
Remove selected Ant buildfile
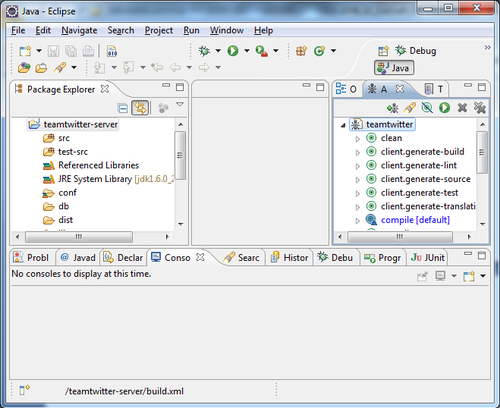coord(462,108)
